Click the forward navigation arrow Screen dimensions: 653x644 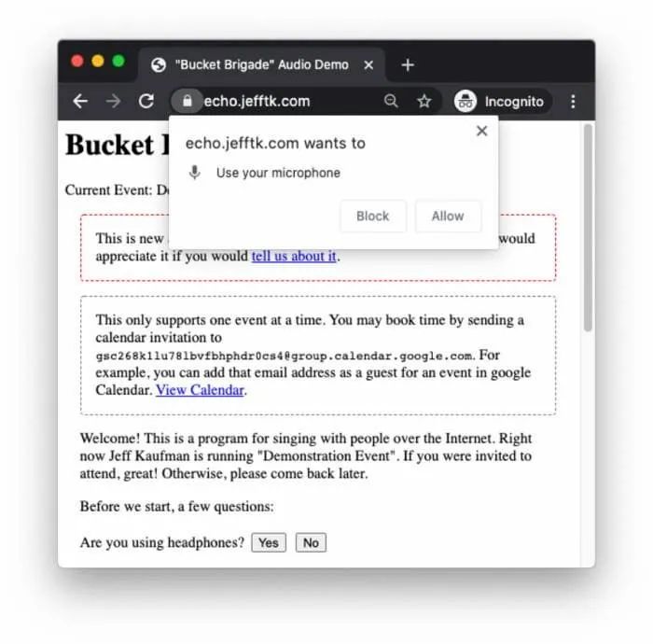click(x=113, y=101)
